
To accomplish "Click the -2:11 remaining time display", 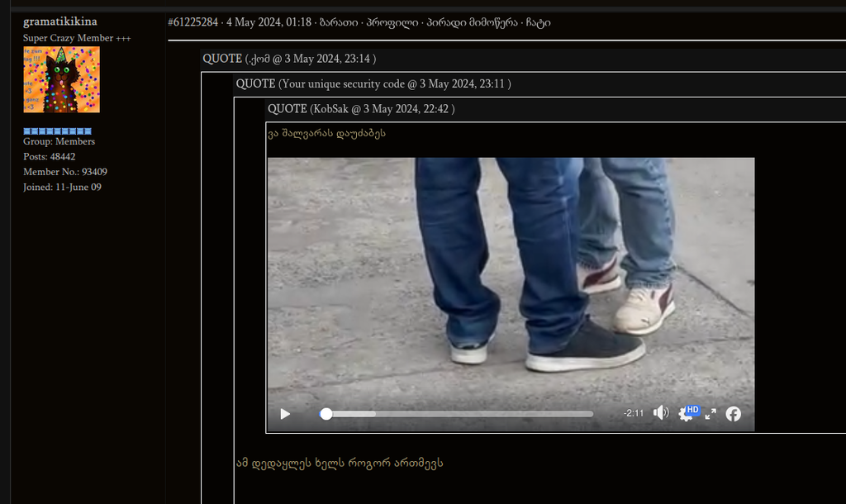I will point(633,414).
